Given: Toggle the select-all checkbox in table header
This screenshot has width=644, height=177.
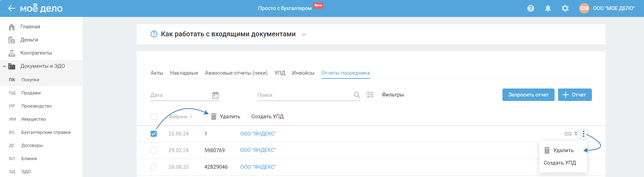Looking at the screenshot, I should (154, 117).
